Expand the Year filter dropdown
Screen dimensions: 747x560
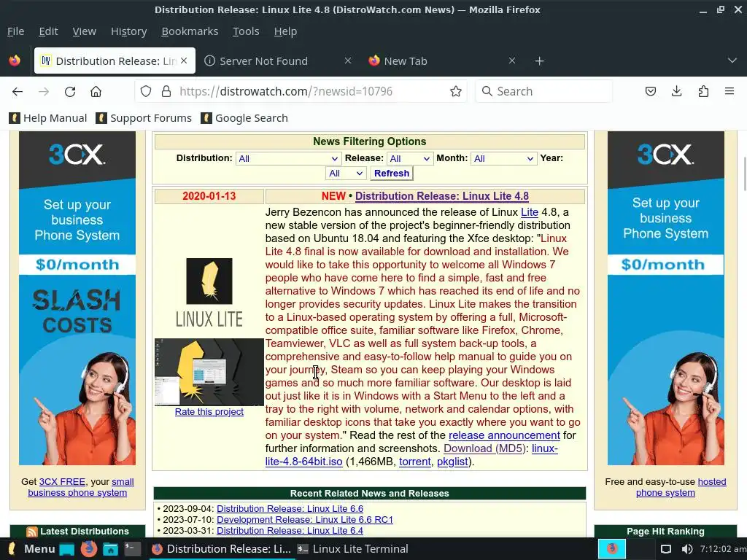[x=346, y=174]
